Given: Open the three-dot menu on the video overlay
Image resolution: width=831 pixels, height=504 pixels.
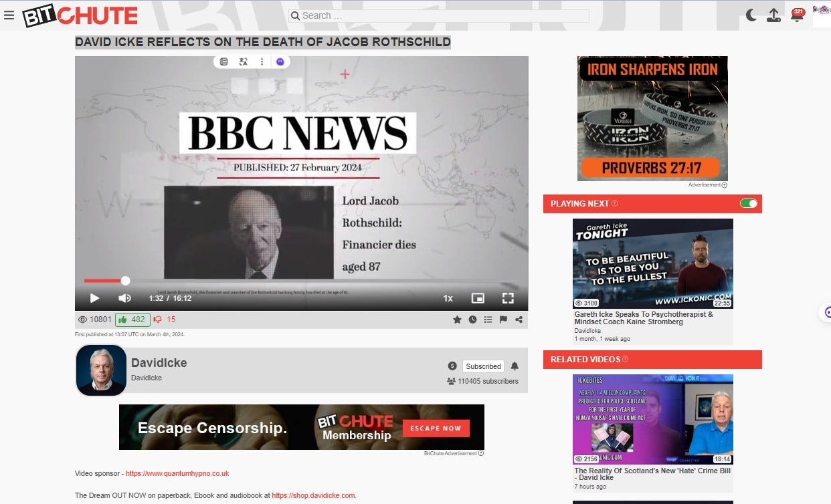Looking at the screenshot, I should coord(262,61).
